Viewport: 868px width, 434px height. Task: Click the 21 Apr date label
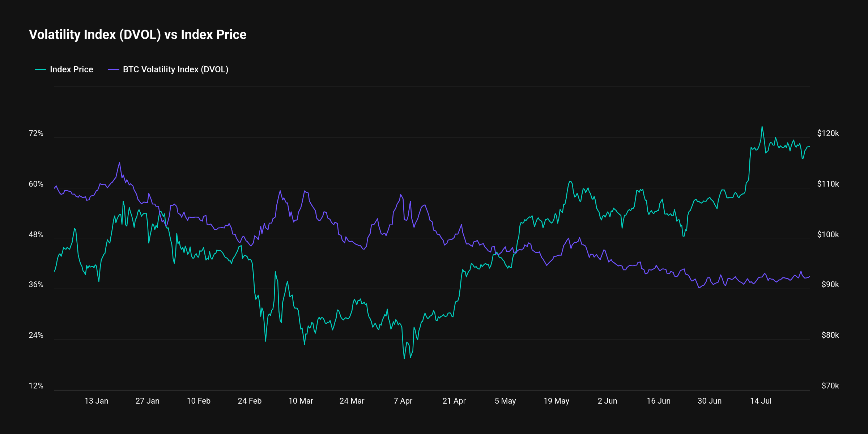point(454,401)
